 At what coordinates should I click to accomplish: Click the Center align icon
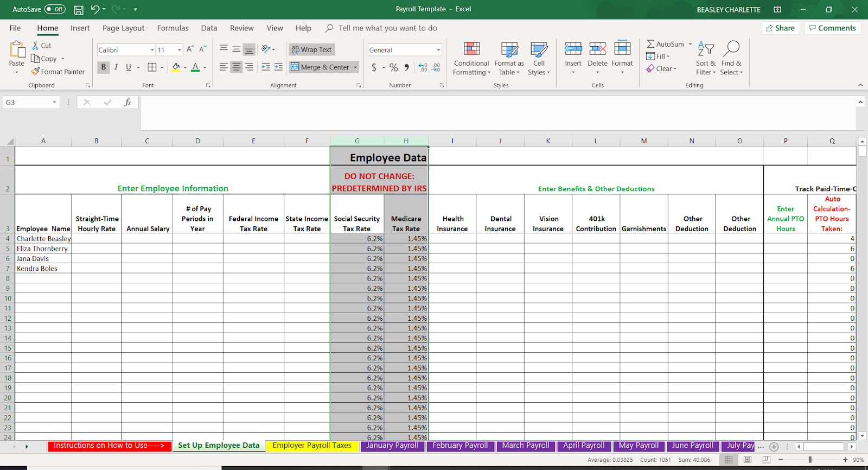tap(236, 67)
